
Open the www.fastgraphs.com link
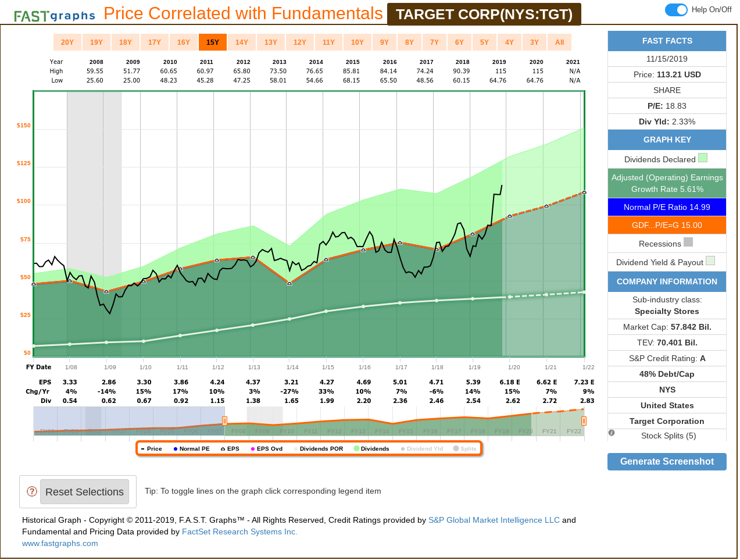tap(60, 543)
